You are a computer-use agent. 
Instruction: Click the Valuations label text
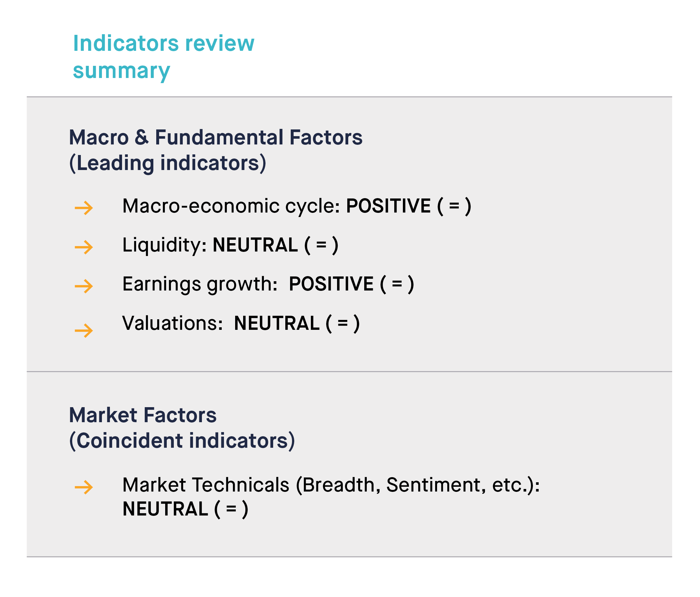point(173,323)
